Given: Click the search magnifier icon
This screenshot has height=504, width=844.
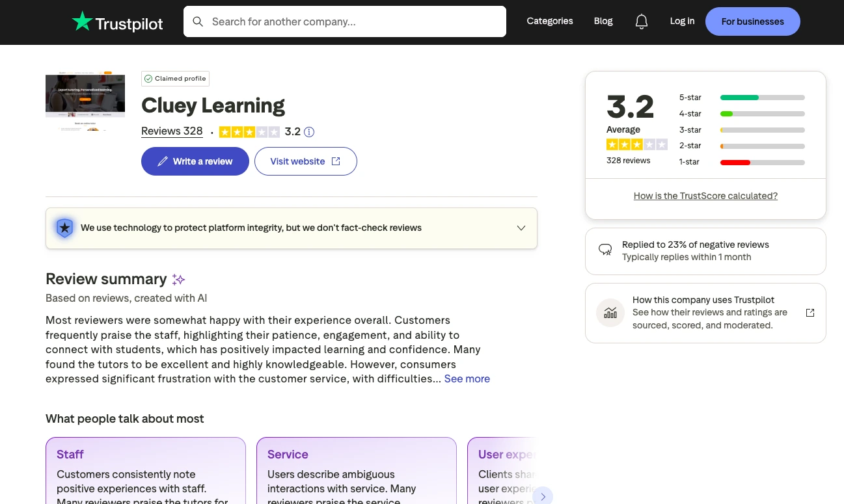Looking at the screenshot, I should [198, 21].
